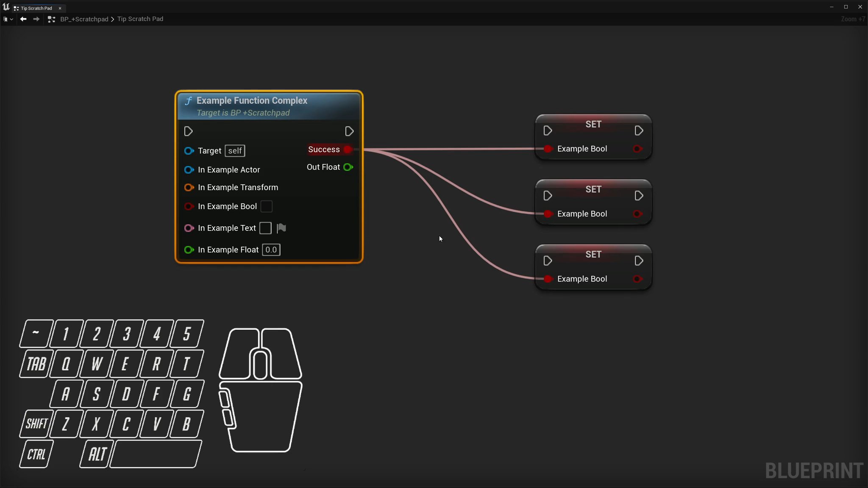Open the In Example Text value box
The width and height of the screenshot is (868, 488).
click(x=265, y=228)
